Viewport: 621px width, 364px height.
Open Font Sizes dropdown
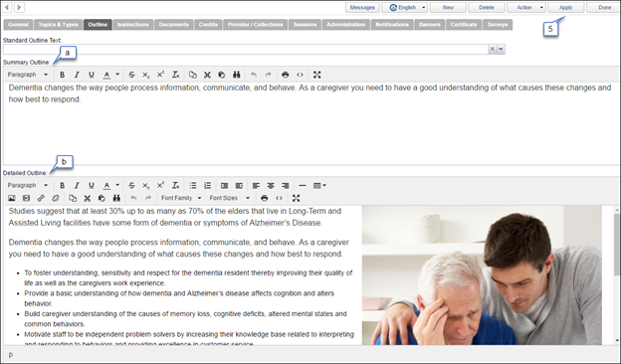[229, 198]
